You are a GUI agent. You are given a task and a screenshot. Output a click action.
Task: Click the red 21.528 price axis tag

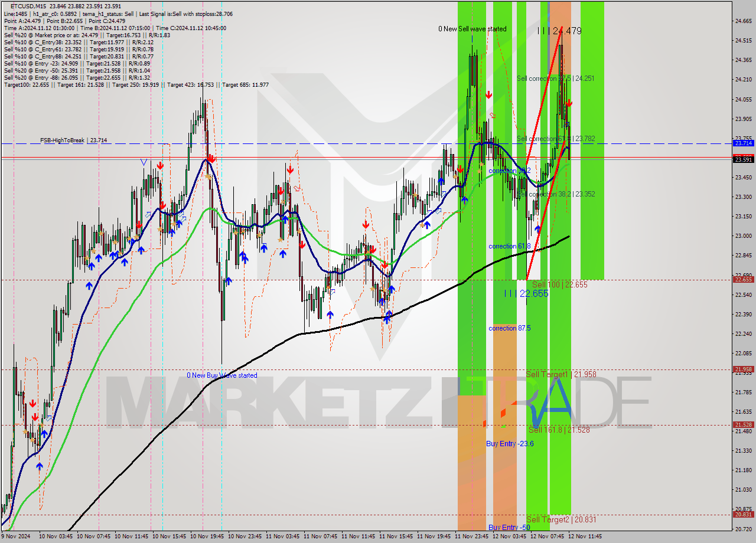click(x=743, y=425)
